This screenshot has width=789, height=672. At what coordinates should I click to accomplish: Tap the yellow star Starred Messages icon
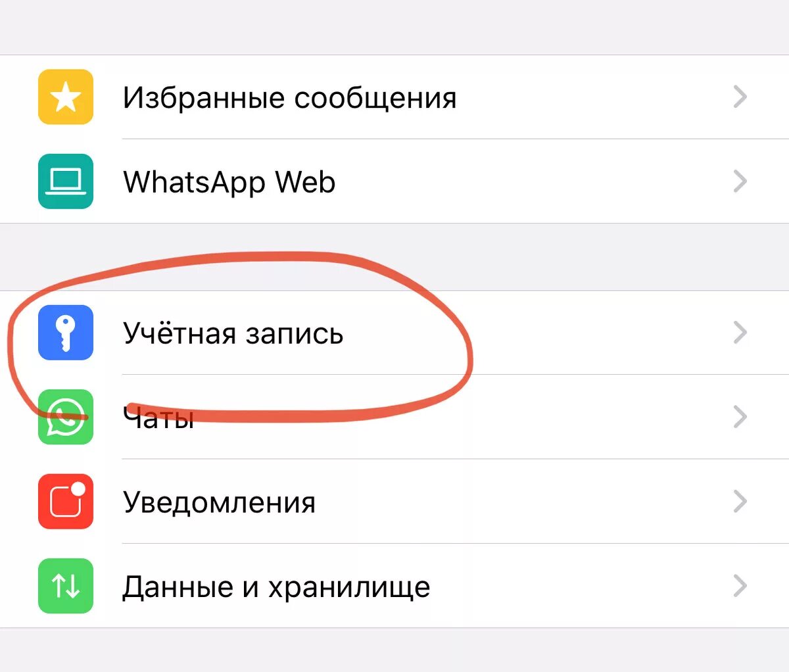pyautogui.click(x=66, y=97)
